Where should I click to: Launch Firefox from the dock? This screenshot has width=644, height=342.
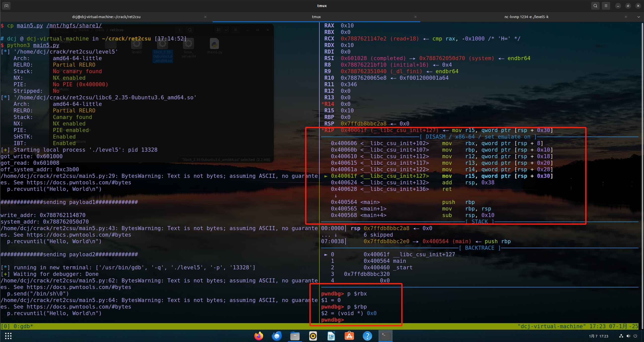(x=259, y=336)
